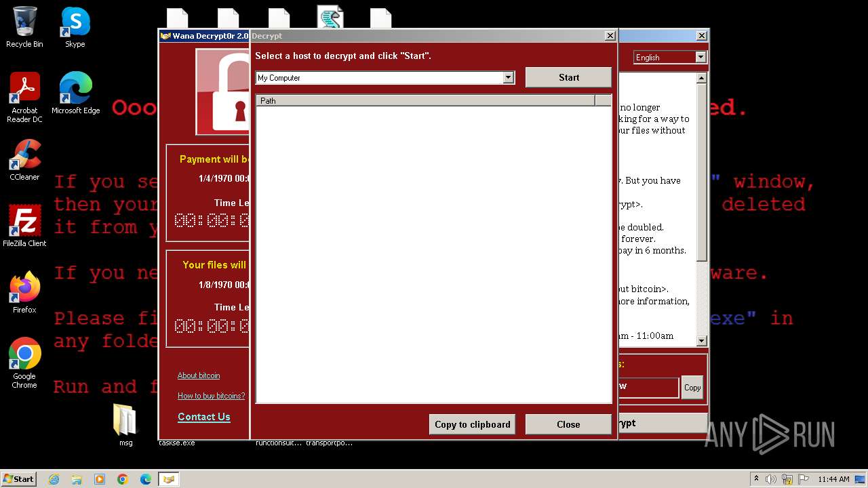Click the Path column header
This screenshot has height=488, width=868.
(425, 100)
